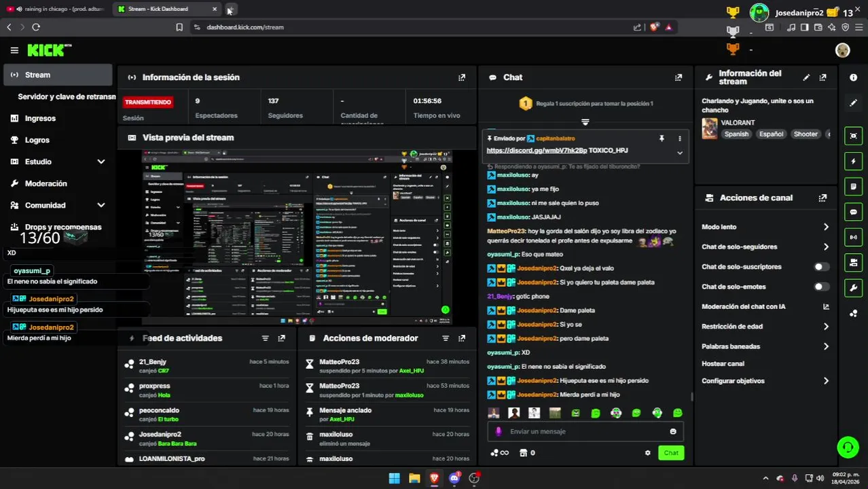This screenshot has width=868, height=489.
Task: Click the green headset support button
Action: (x=848, y=447)
